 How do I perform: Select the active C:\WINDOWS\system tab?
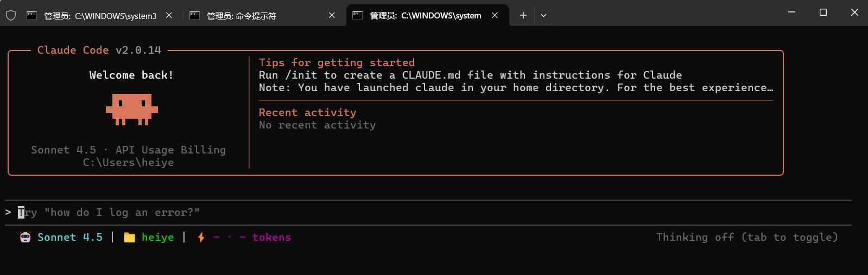[427, 15]
